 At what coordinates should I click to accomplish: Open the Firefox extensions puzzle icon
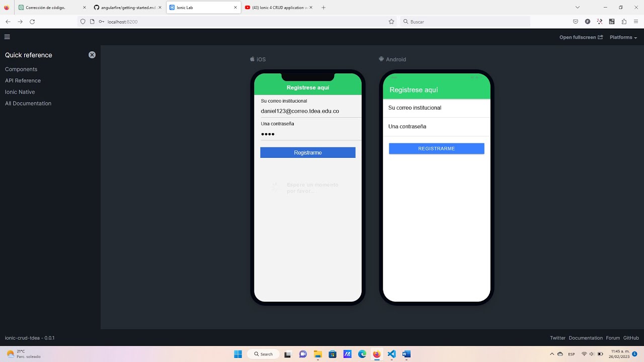(x=624, y=22)
